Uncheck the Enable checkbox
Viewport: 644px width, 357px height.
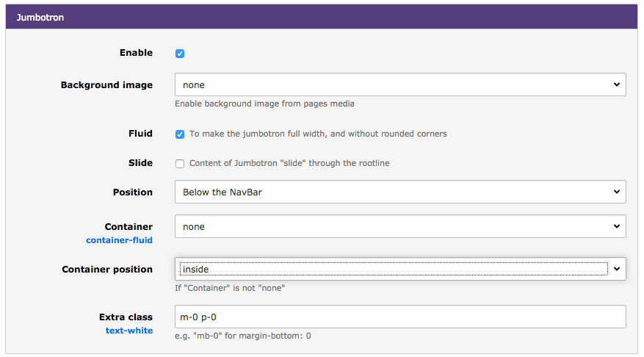tap(180, 54)
